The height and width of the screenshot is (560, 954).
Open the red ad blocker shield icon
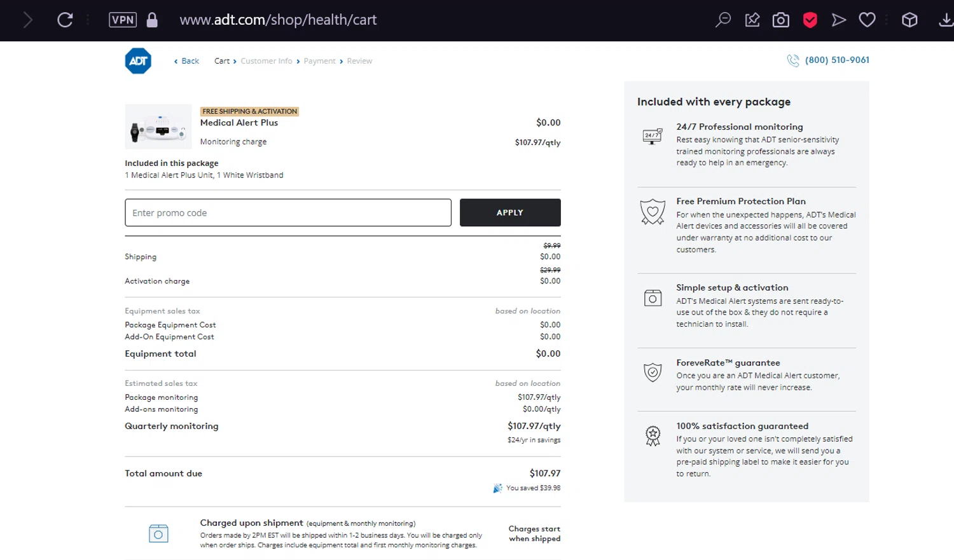(810, 20)
